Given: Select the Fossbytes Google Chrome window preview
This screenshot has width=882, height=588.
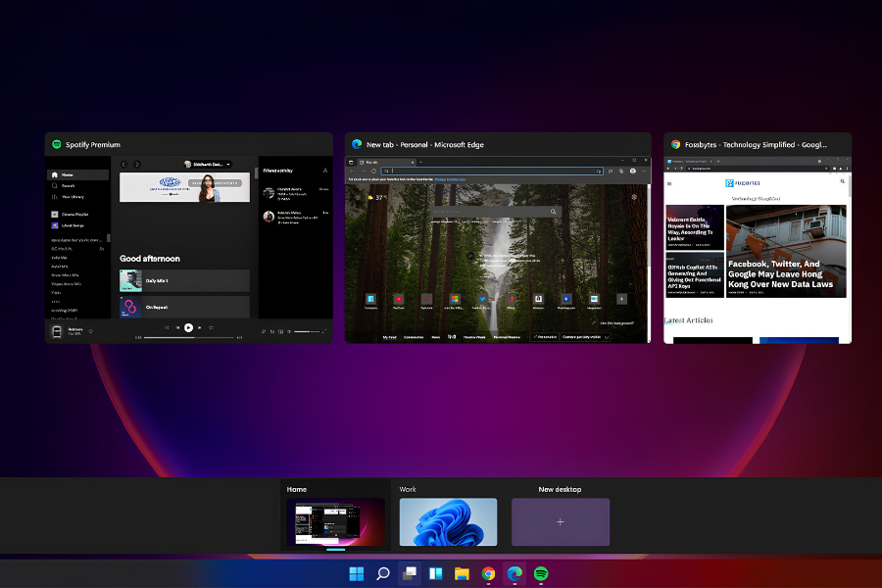Looking at the screenshot, I should click(758, 238).
